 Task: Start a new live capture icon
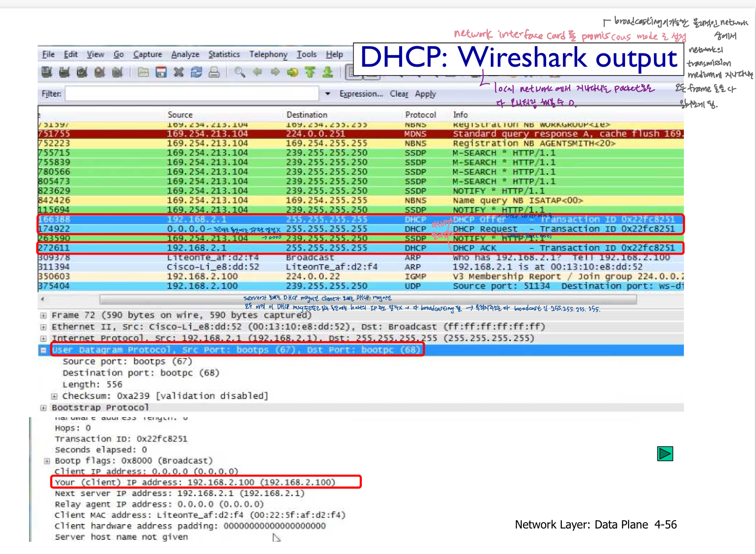pos(82,72)
